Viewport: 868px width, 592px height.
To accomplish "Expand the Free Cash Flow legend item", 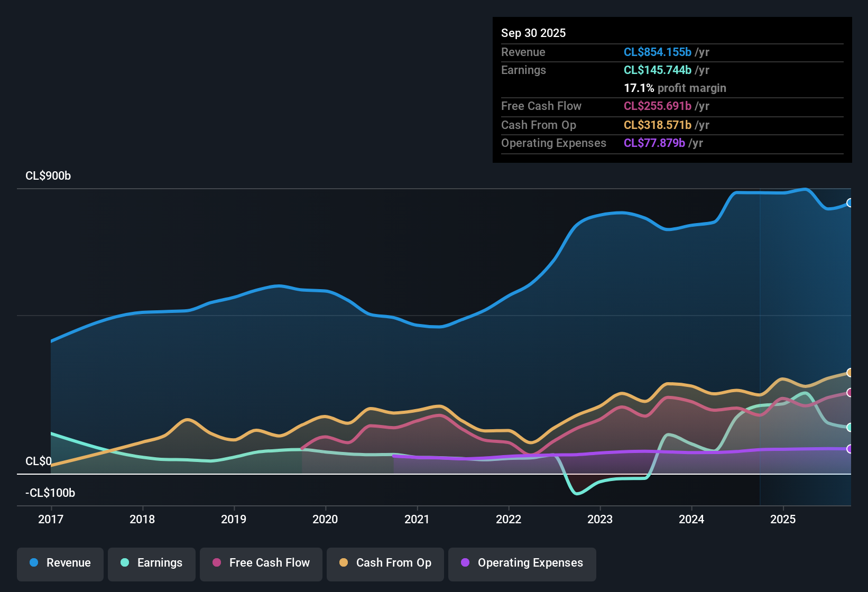I will pos(261,563).
